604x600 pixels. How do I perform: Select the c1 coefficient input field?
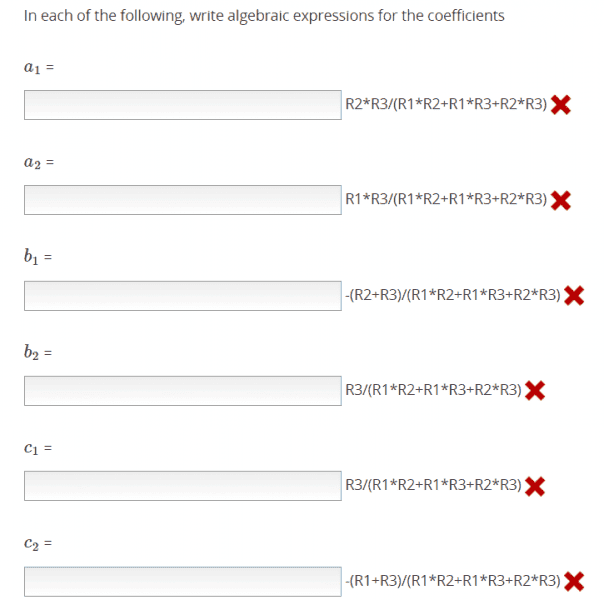183,485
